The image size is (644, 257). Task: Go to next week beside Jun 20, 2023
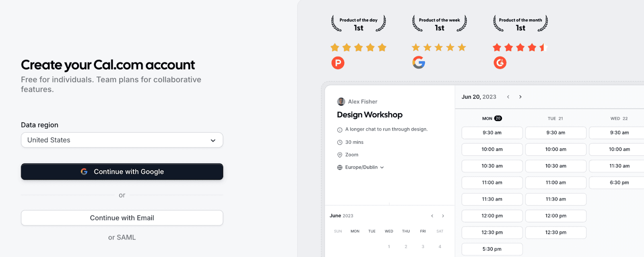[520, 97]
